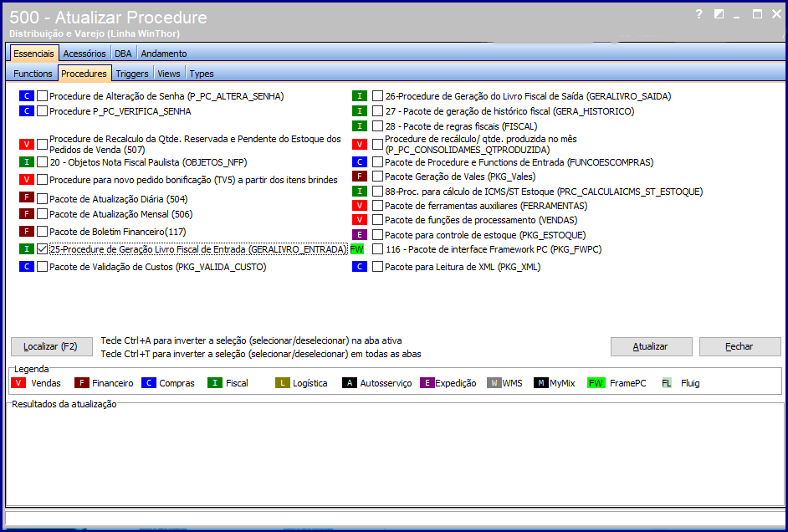This screenshot has width=788, height=532.
Task: Click the red V icon beside P_PC_CONSOLIDAMES_QTPRODUZIDA
Action: pyautogui.click(x=360, y=145)
